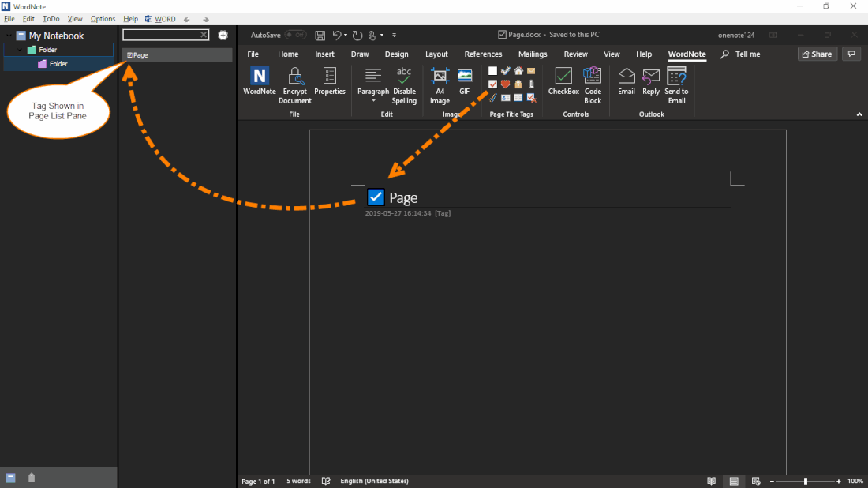
Task: Switch to Web Layout view
Action: tap(756, 481)
